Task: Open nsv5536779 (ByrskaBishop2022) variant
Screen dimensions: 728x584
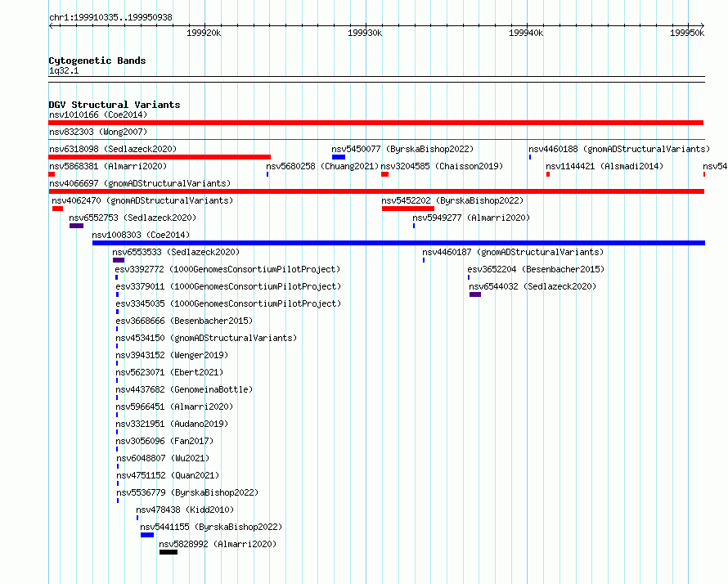Action: click(x=187, y=492)
